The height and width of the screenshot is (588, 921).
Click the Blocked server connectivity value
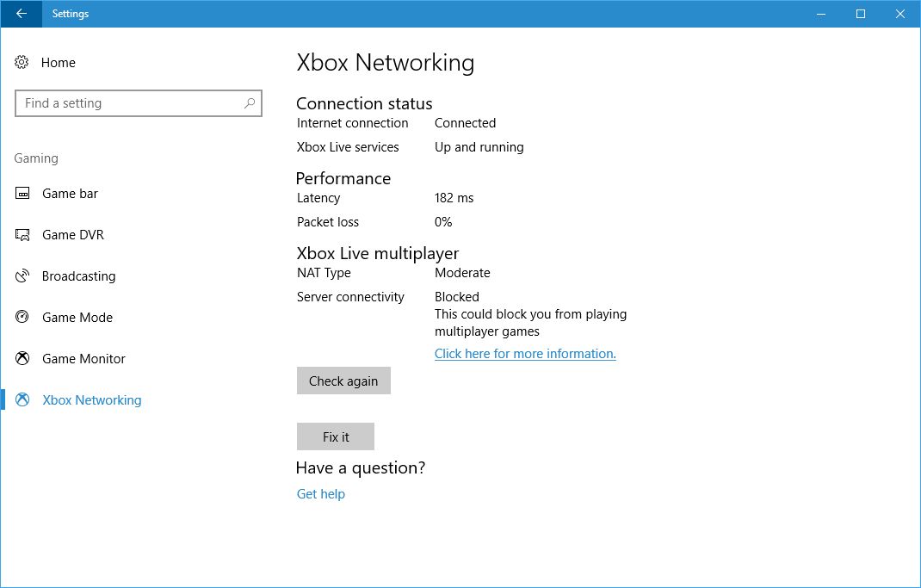point(457,297)
